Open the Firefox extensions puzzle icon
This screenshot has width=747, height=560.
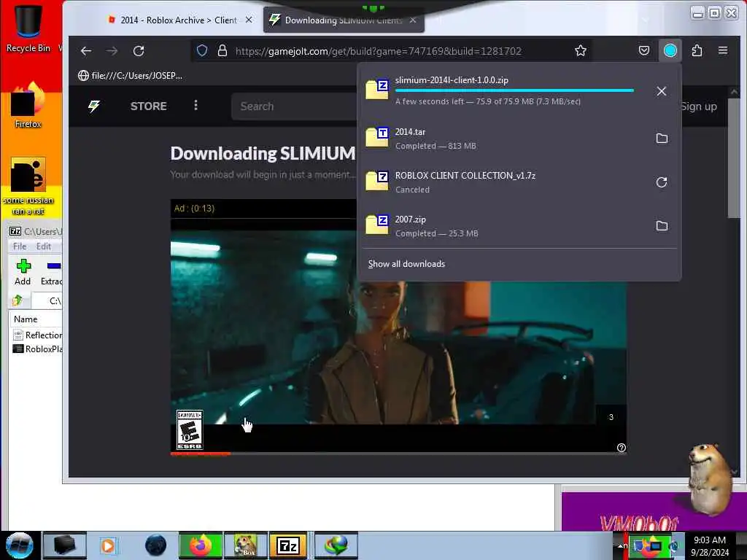(697, 50)
